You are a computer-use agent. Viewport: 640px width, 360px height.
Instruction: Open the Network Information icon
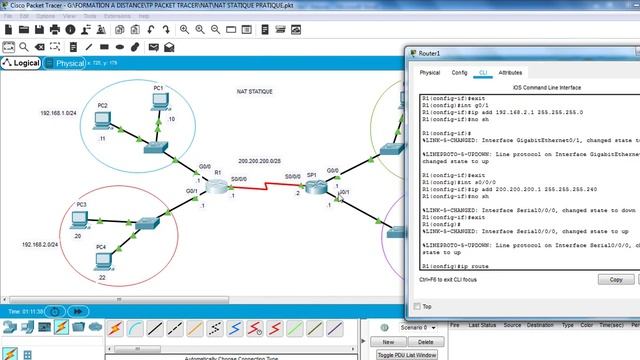click(70, 29)
